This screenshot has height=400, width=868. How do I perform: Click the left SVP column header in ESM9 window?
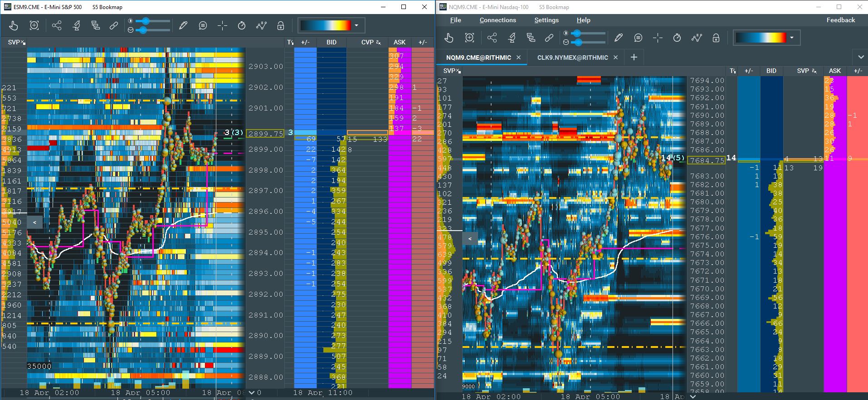[14, 42]
